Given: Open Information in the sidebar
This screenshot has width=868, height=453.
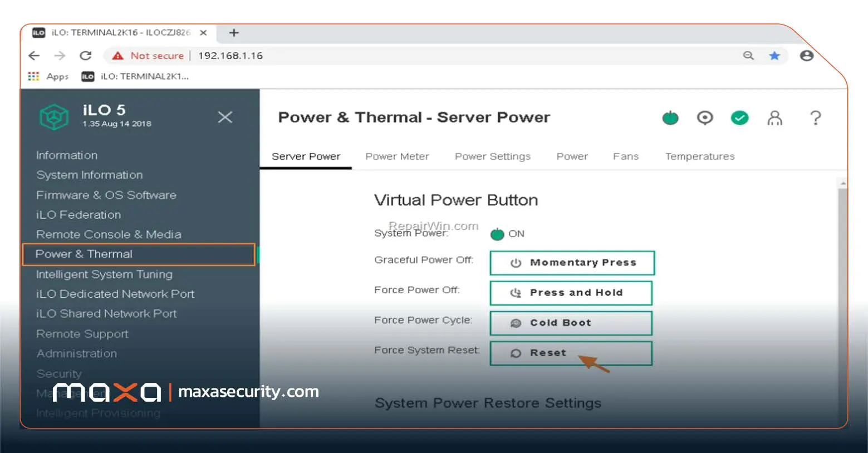Looking at the screenshot, I should (x=67, y=155).
